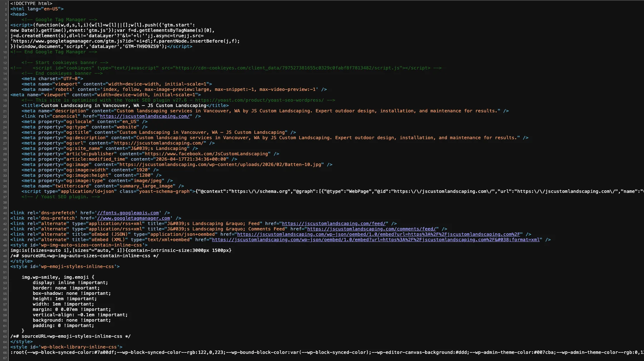Click the og:image Batten-10.jpg meta line
The width and height of the screenshot is (644, 361).
point(177,165)
